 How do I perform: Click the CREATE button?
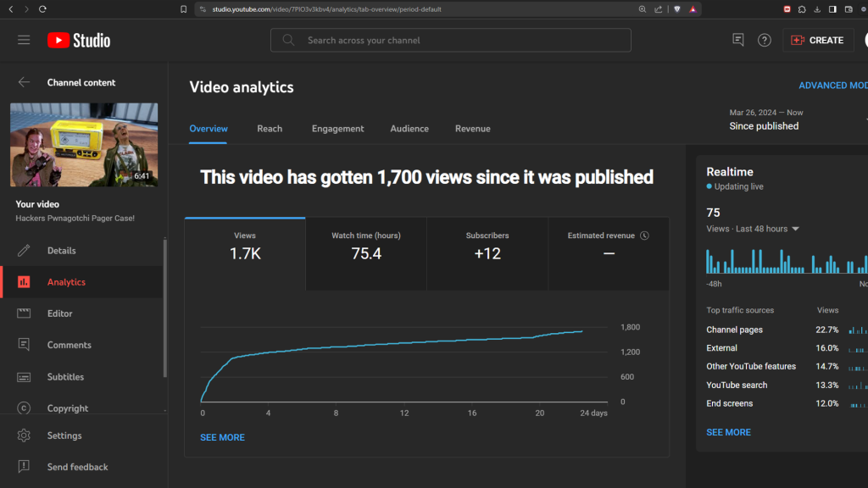[818, 40]
